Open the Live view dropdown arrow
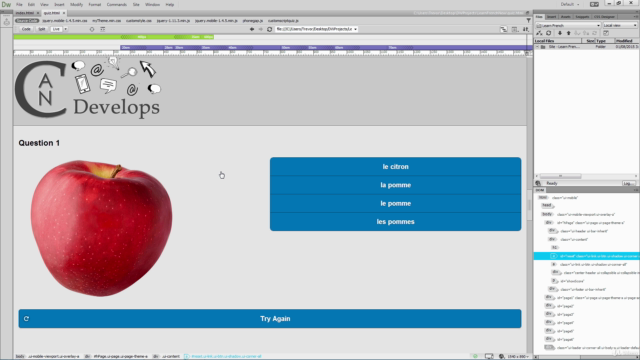640x360 pixels. [65, 29]
